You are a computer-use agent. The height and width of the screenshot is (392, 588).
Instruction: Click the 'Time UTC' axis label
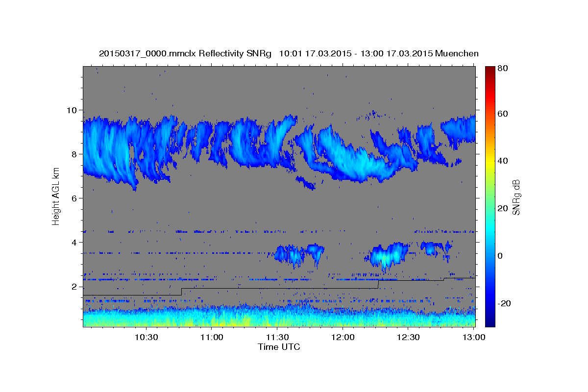(x=279, y=347)
